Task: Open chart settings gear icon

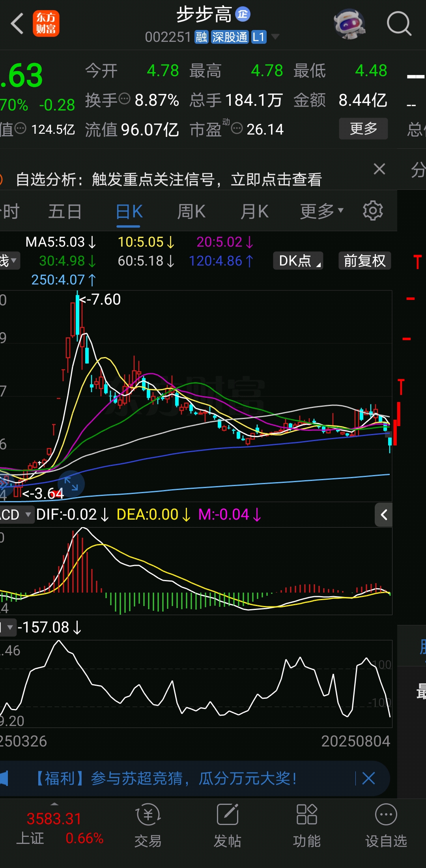Action: pos(373,211)
